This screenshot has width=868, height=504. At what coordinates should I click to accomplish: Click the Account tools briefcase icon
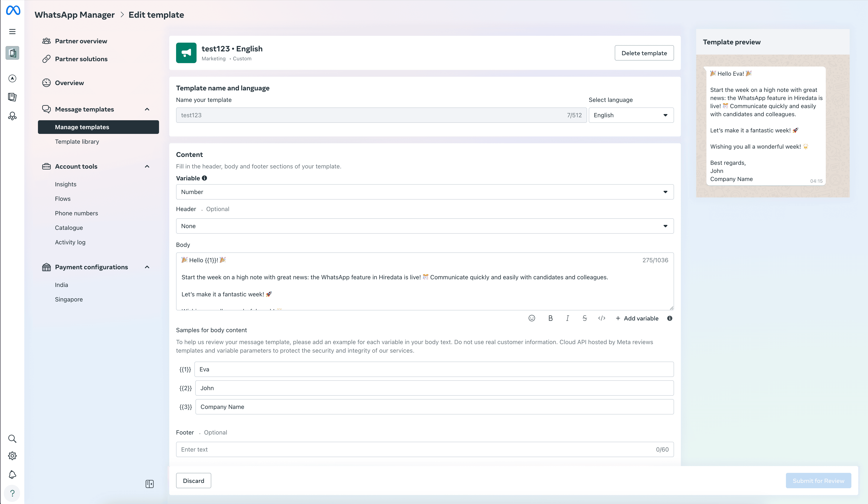click(x=46, y=166)
